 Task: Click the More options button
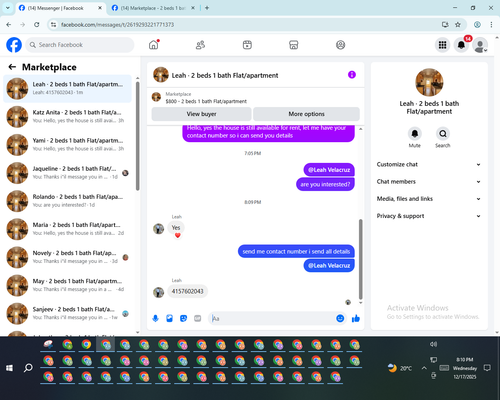click(x=306, y=114)
